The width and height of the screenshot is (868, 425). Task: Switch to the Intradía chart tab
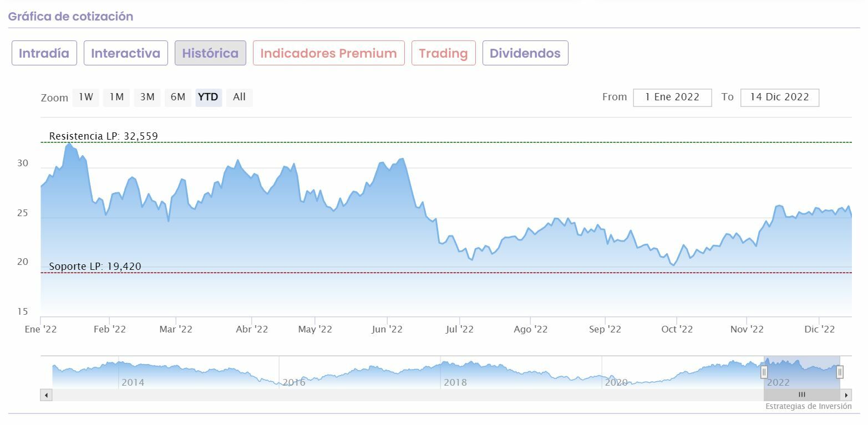[44, 53]
